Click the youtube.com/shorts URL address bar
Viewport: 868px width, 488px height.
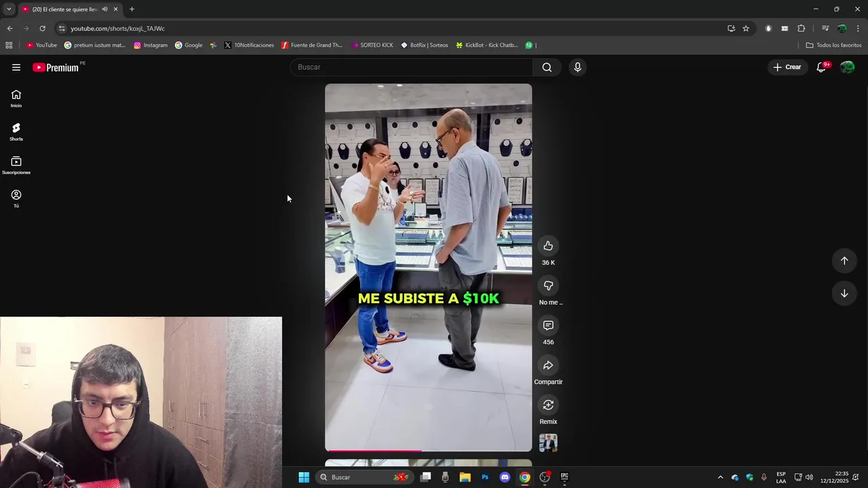118,28
